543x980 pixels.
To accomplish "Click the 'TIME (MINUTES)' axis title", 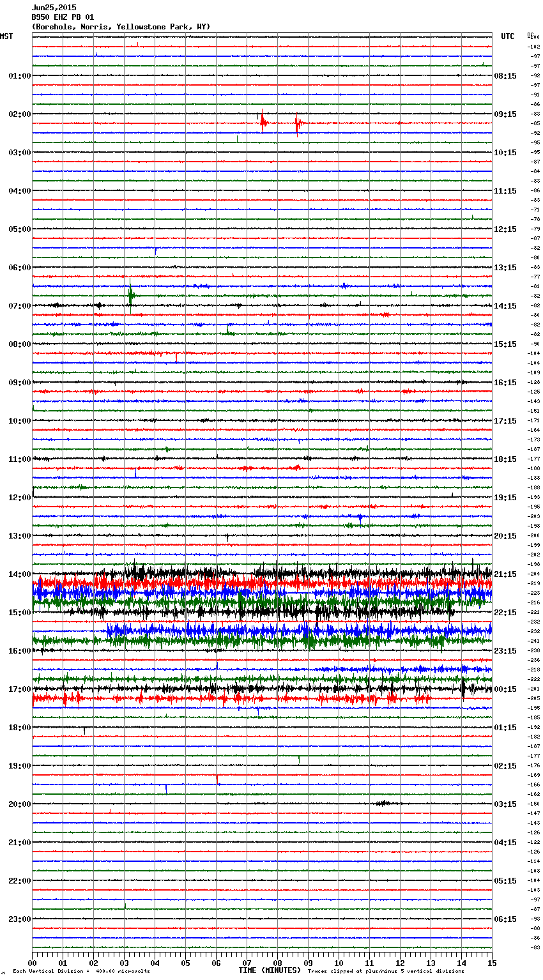I will (270, 970).
